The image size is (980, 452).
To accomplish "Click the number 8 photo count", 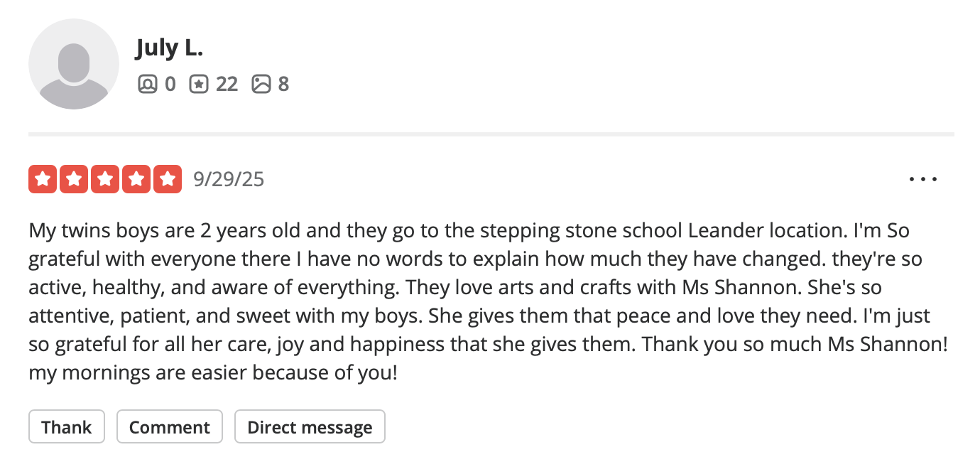I will [x=283, y=85].
